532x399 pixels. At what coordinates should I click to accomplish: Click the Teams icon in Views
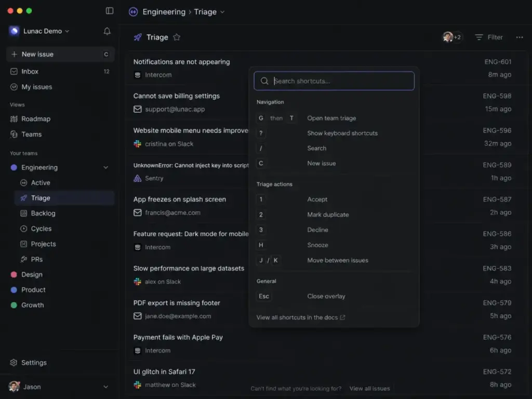(14, 135)
